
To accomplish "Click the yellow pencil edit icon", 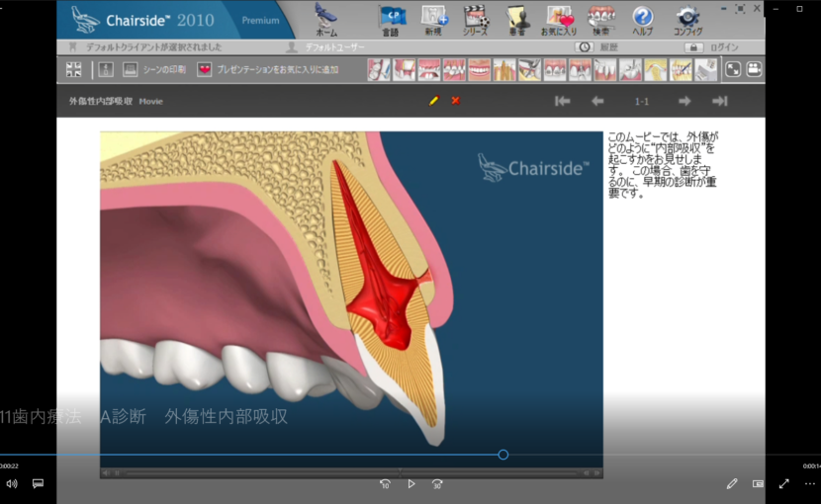I will (434, 101).
